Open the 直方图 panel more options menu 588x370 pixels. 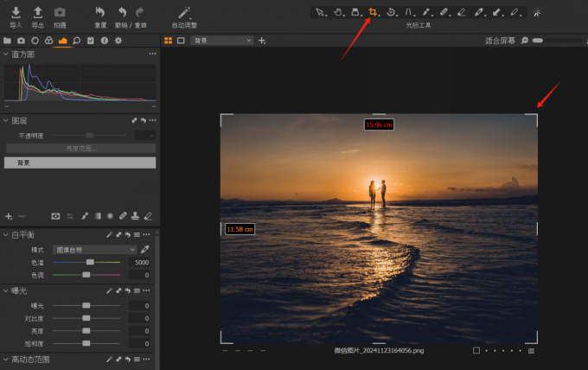(152, 54)
